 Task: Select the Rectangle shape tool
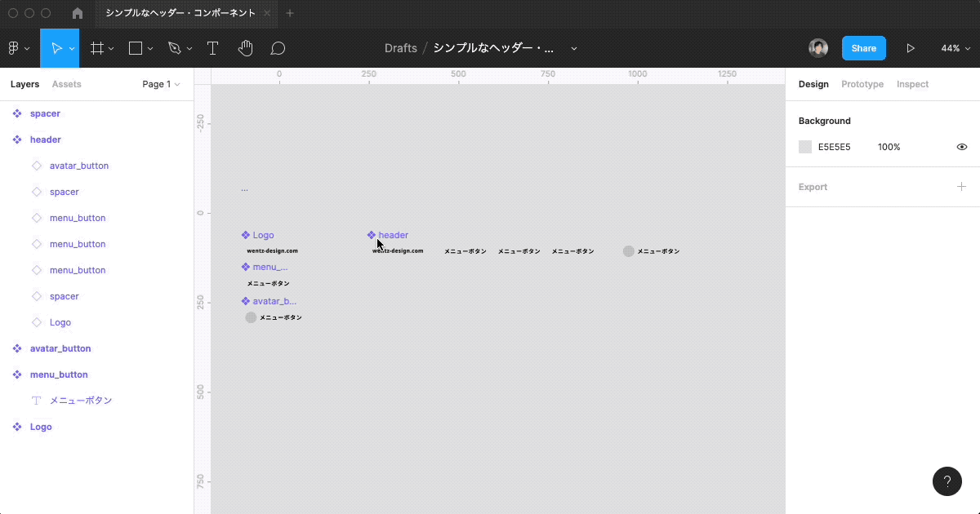coord(136,48)
